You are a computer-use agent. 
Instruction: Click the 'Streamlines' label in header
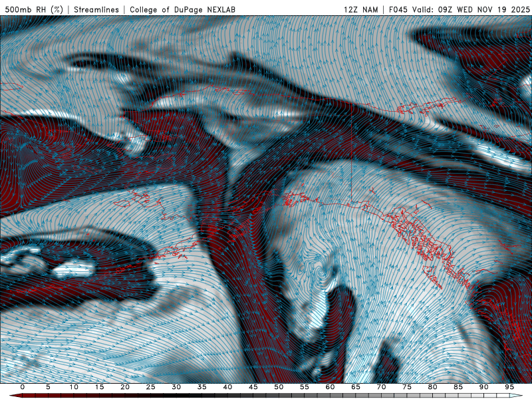pyautogui.click(x=96, y=9)
